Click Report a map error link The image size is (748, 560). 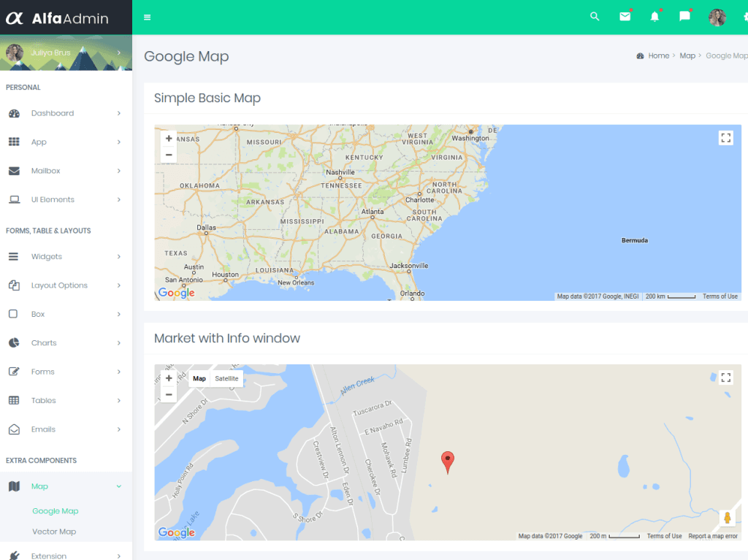coord(713,536)
